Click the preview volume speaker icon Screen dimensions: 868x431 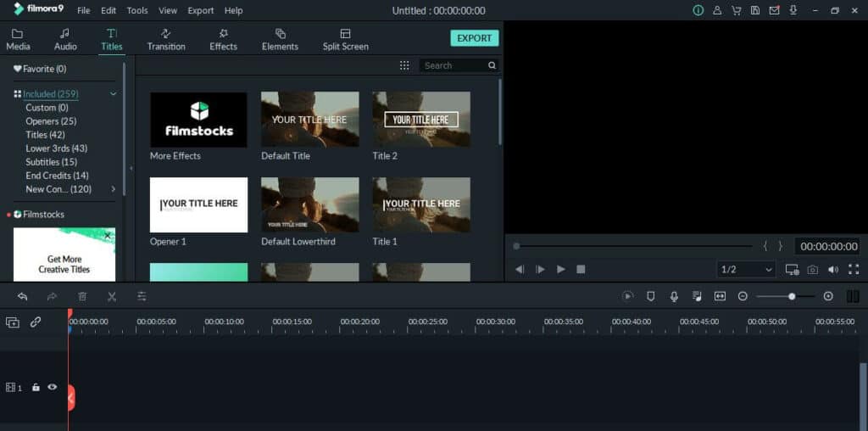click(x=833, y=269)
